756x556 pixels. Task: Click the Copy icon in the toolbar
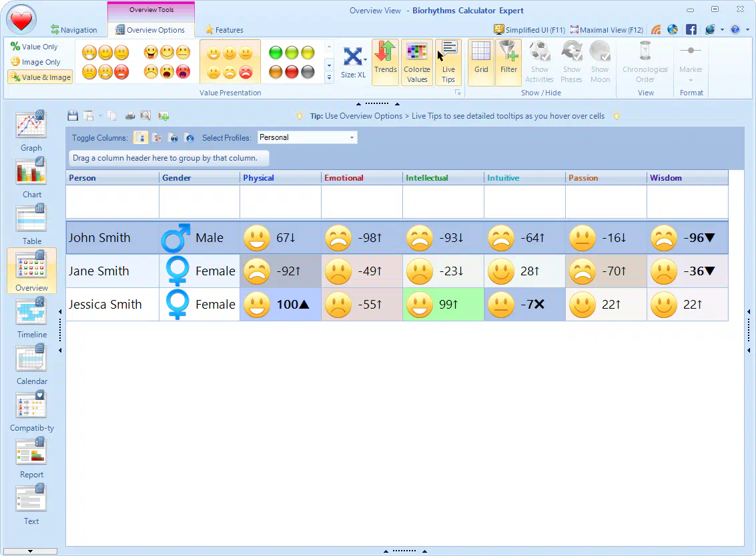[112, 115]
